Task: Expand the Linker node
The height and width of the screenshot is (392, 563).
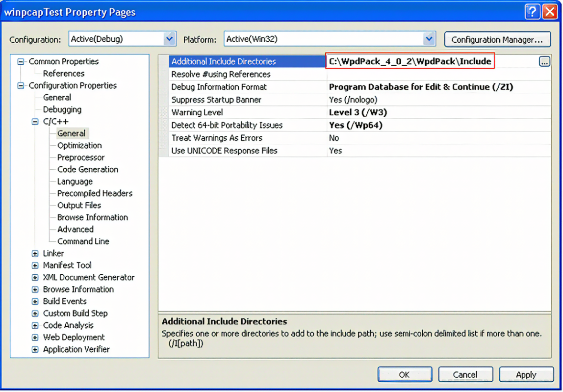Action: pos(35,254)
